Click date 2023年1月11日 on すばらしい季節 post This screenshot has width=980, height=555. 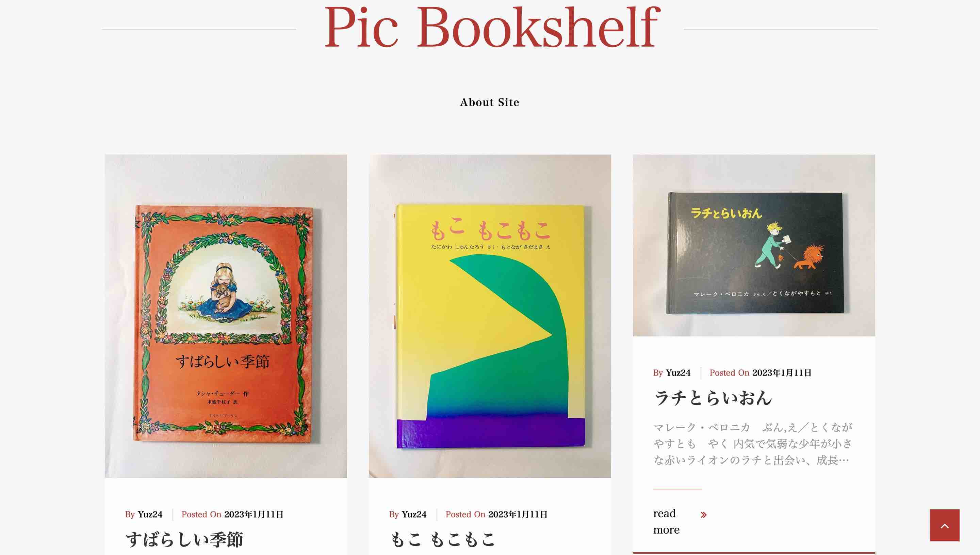point(254,514)
